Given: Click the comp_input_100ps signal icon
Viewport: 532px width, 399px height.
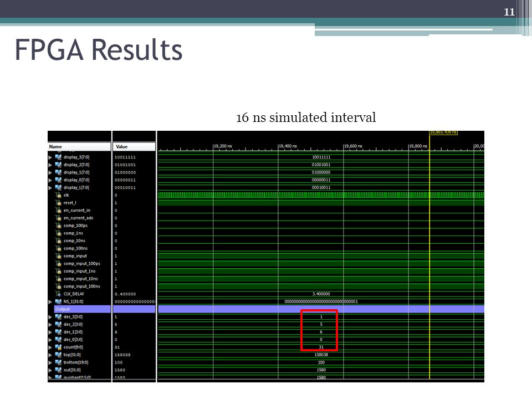Looking at the screenshot, I should [58, 263].
